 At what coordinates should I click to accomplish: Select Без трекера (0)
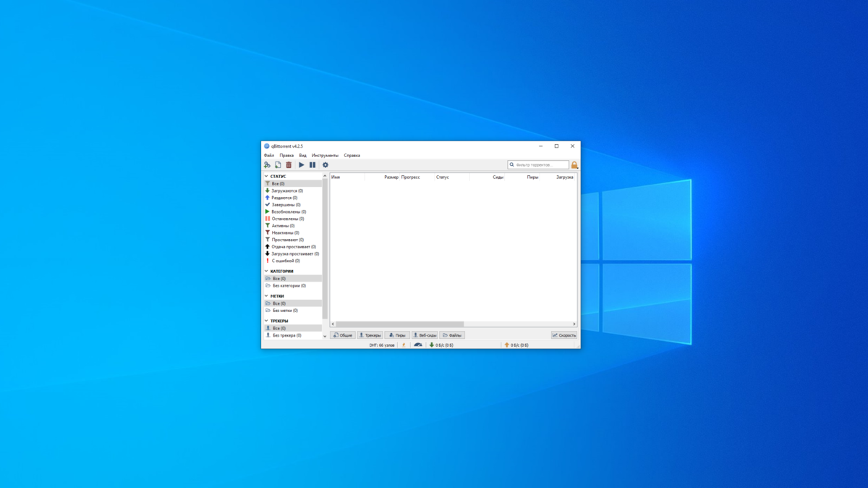tap(292, 336)
